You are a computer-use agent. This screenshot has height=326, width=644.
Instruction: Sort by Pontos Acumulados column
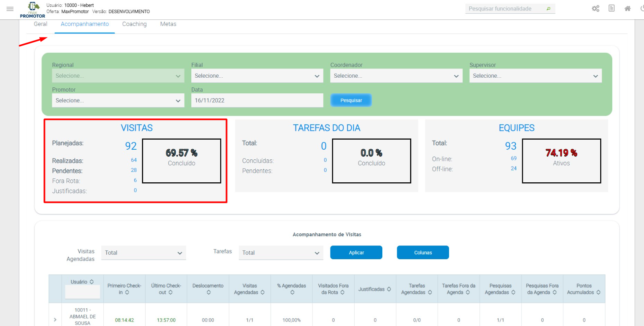[x=598, y=293]
